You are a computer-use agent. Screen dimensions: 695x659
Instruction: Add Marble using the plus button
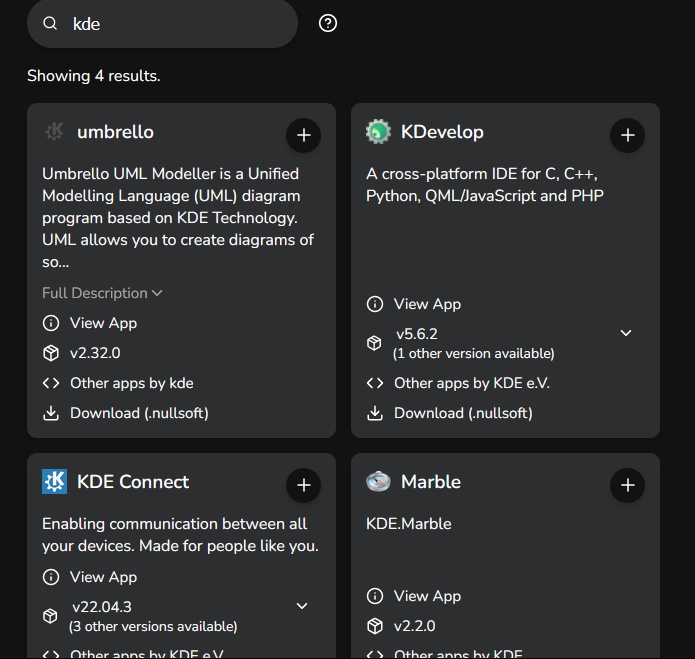coord(627,486)
